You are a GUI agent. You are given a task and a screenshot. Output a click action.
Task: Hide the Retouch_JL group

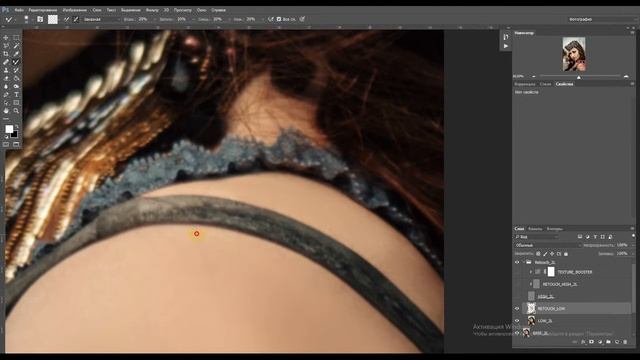[x=517, y=262]
